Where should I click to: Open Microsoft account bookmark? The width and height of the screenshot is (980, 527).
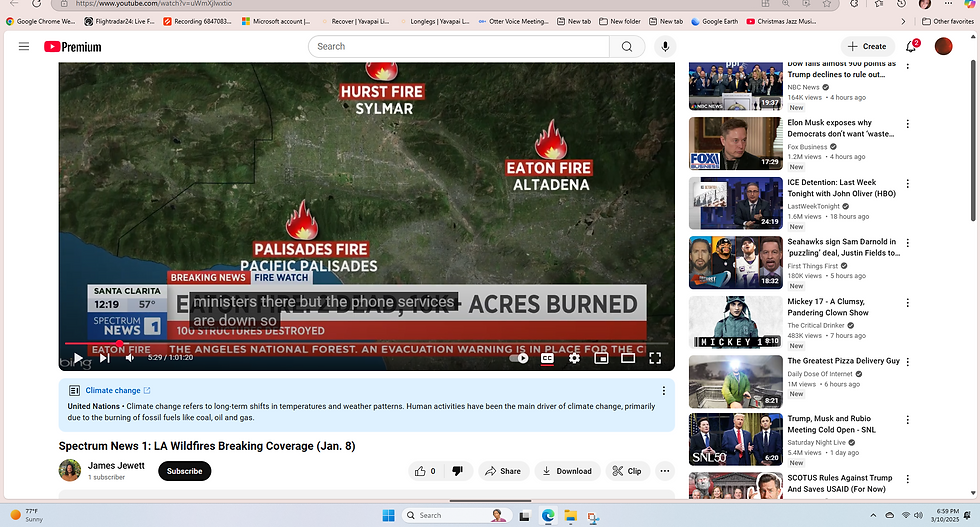(276, 21)
